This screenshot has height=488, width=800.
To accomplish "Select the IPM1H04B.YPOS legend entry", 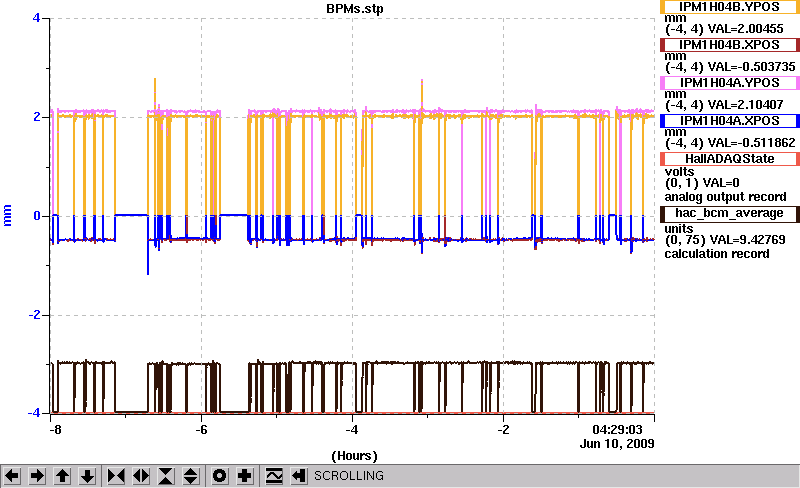I will tap(730, 7).
